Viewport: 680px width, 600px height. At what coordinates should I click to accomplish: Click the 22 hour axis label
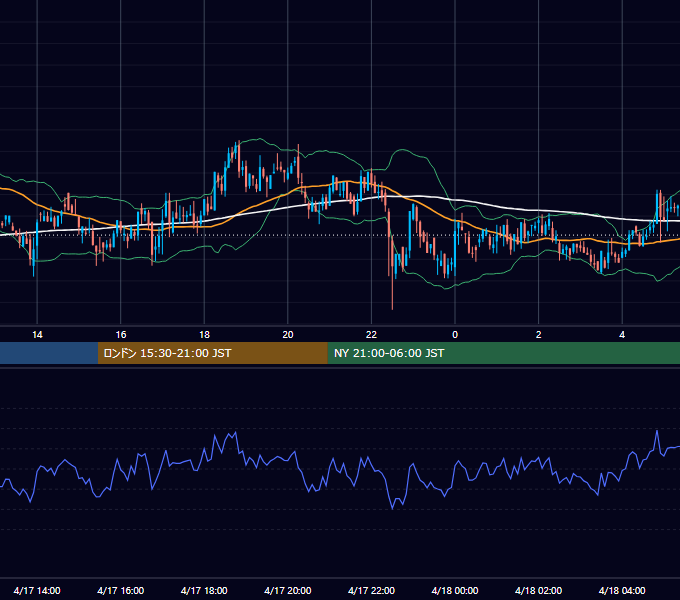tap(371, 335)
